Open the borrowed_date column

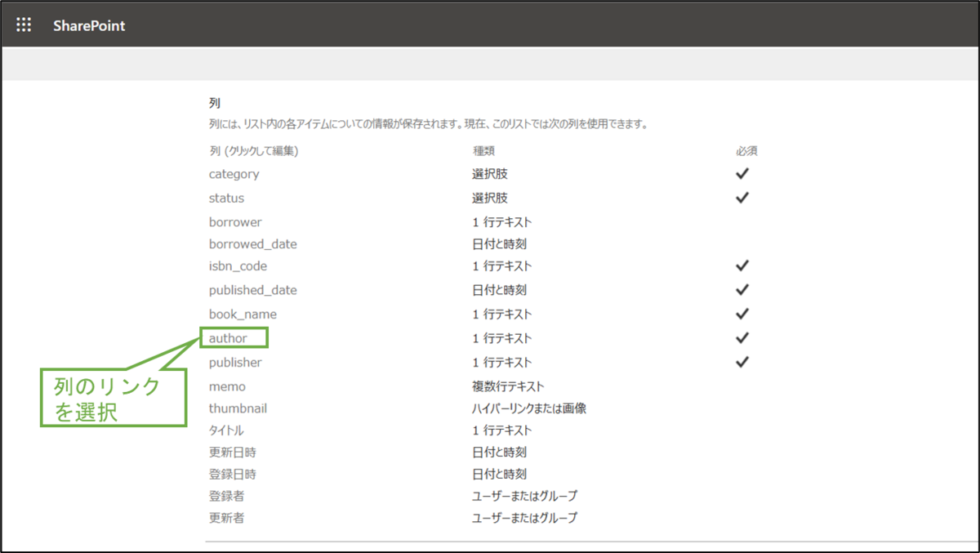(253, 243)
